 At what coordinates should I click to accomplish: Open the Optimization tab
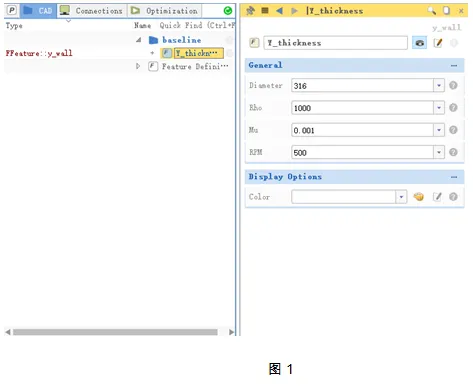(165, 11)
